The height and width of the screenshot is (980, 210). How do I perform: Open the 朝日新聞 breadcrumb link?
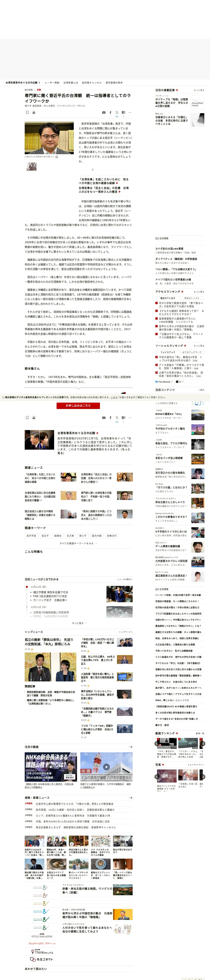[29, 90]
